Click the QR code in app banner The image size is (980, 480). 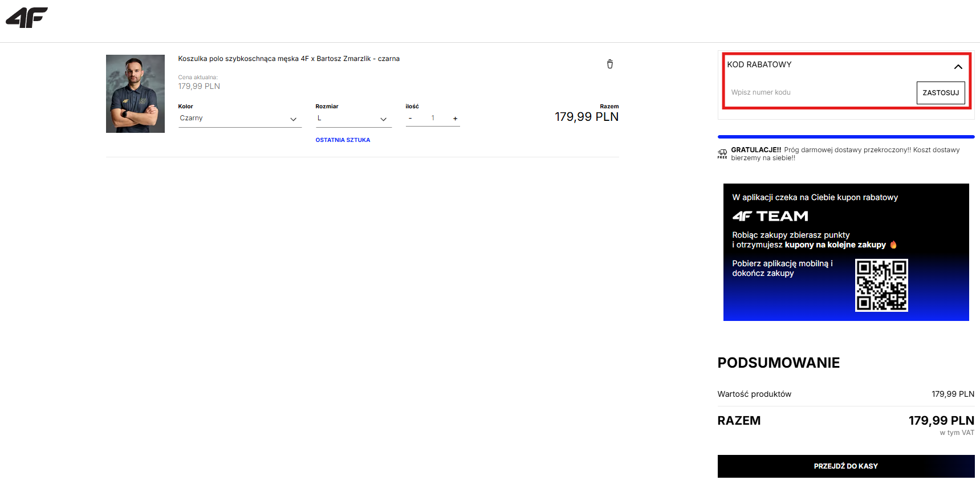pos(881,285)
